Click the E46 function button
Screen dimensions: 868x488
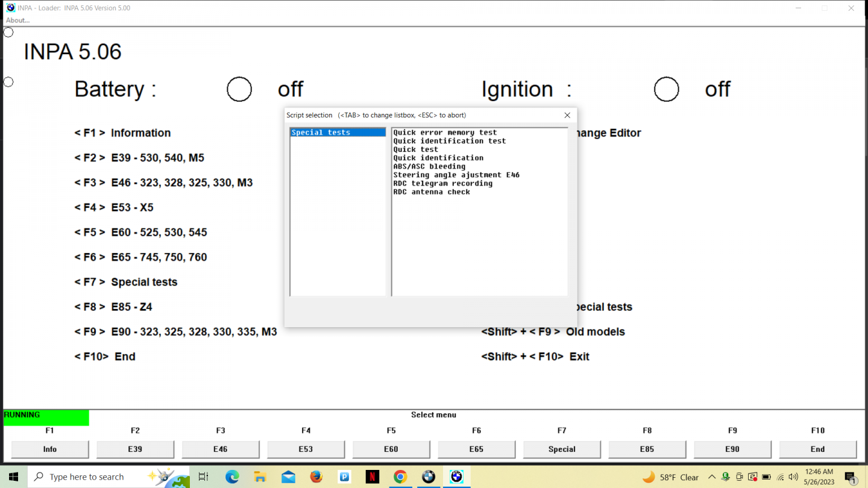221,449
